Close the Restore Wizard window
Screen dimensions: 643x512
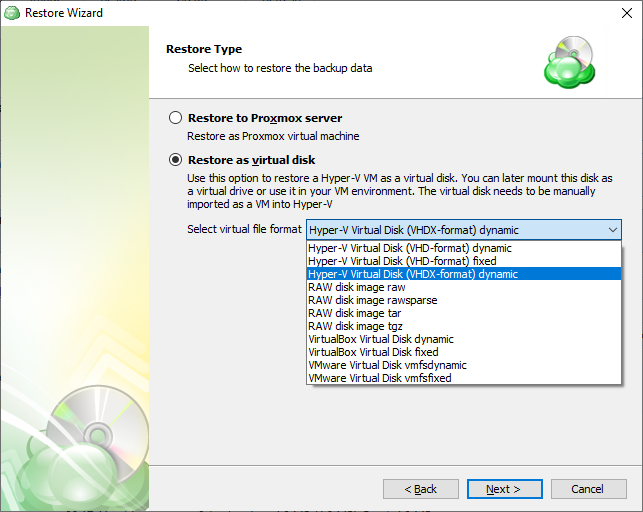click(x=627, y=13)
